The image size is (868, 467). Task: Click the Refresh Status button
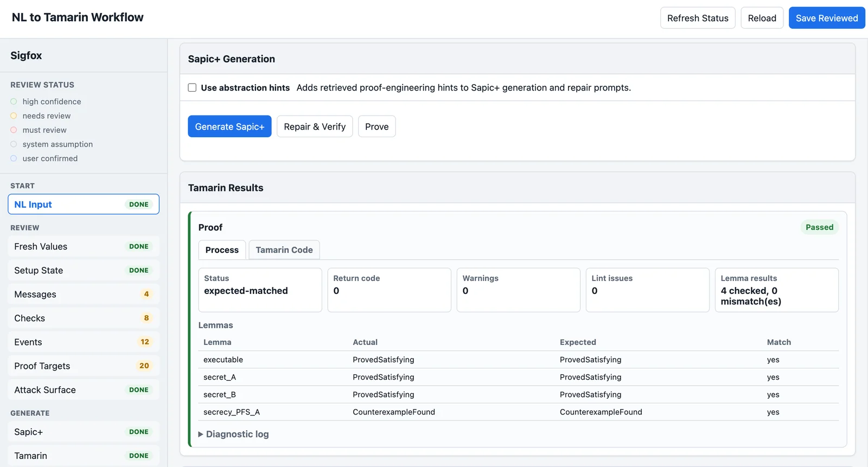click(x=698, y=18)
